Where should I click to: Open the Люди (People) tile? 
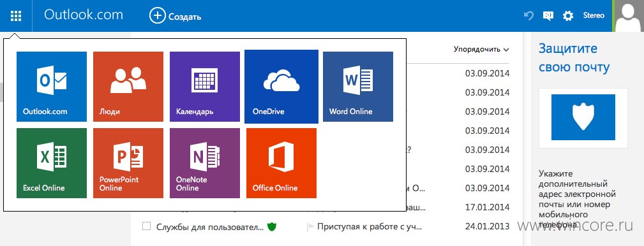tap(128, 87)
